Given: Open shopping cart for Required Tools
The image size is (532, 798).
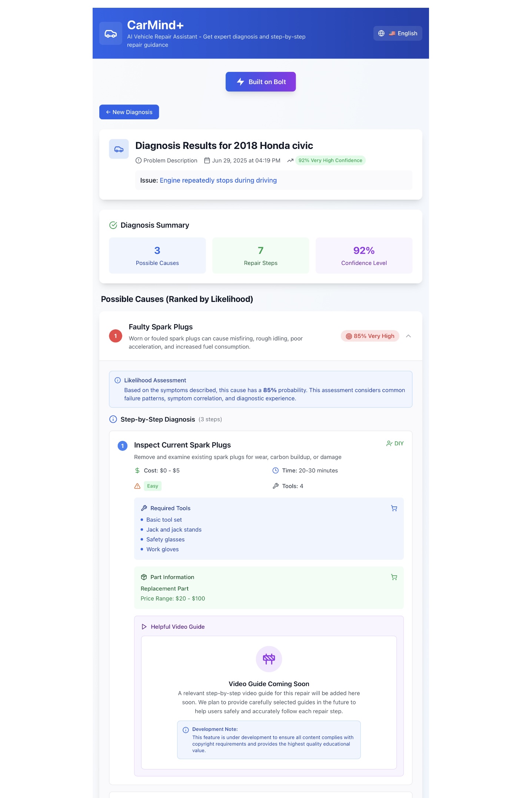Looking at the screenshot, I should [x=394, y=508].
